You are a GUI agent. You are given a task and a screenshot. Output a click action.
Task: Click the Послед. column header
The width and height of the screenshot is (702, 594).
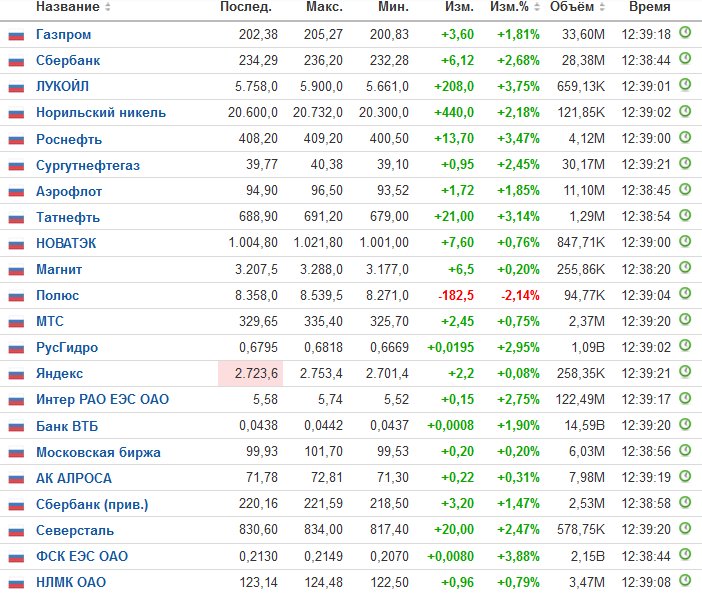click(246, 7)
